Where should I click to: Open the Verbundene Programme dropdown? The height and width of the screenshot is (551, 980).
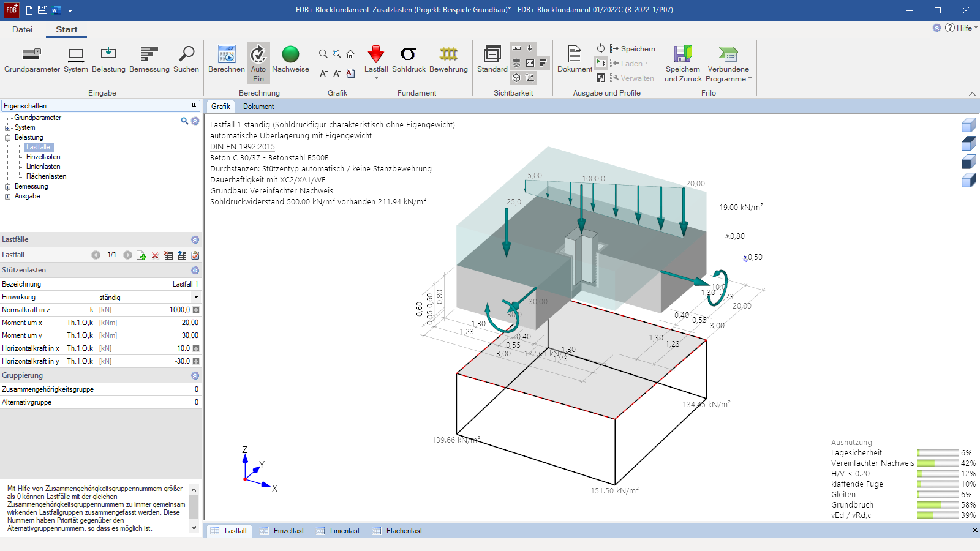728,64
